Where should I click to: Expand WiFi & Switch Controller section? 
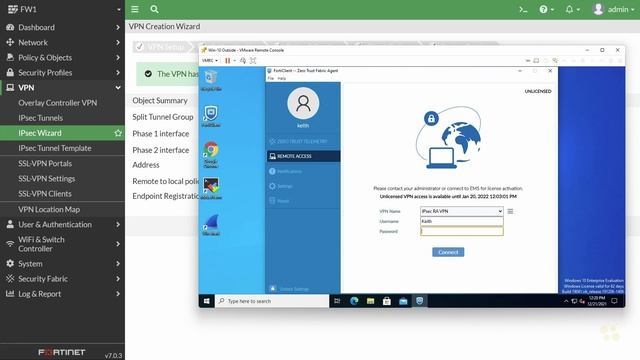pos(62,244)
